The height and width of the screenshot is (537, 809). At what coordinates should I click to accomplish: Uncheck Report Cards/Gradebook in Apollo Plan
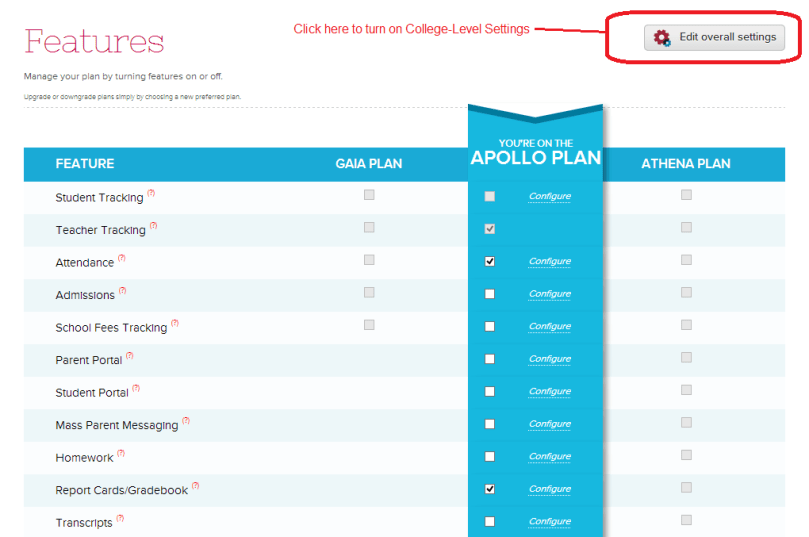tap(490, 489)
